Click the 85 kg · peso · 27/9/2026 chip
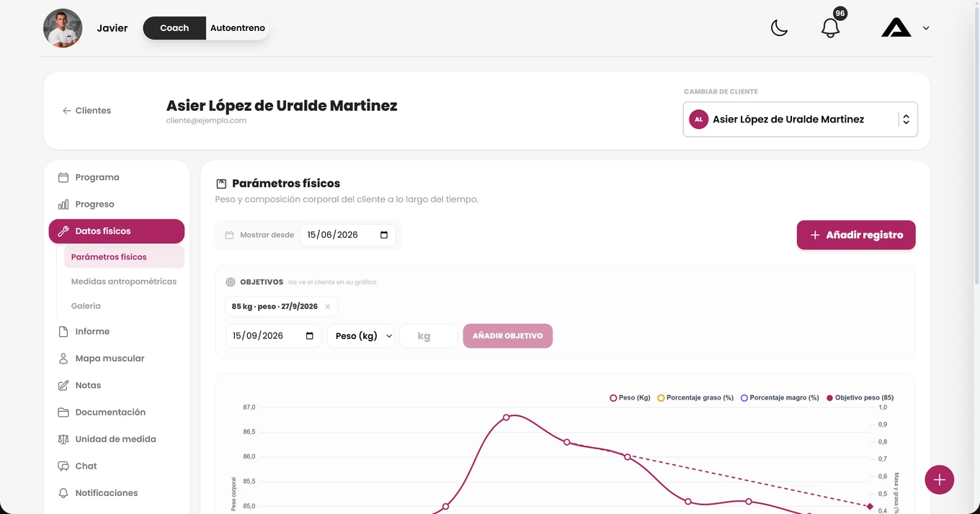980x514 pixels. [x=281, y=307]
